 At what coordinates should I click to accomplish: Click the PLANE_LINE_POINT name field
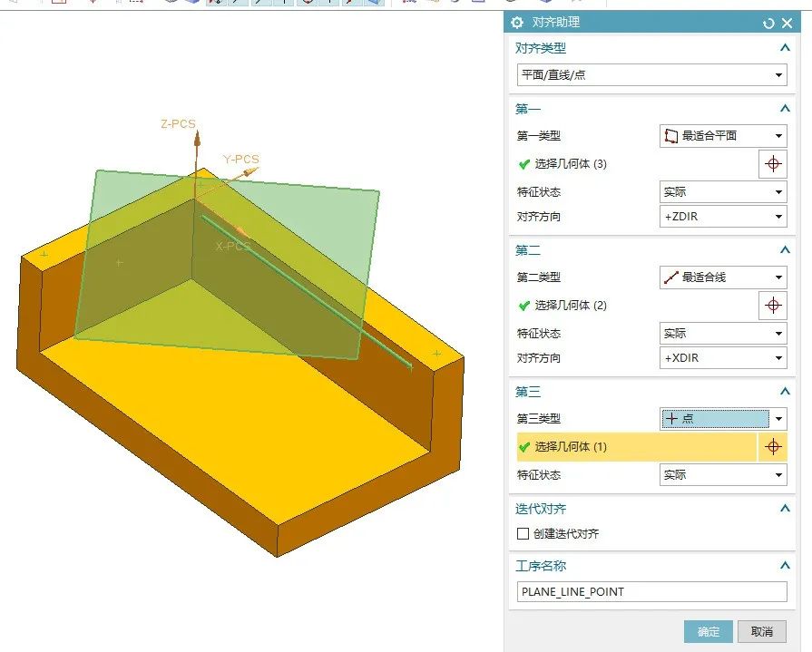652,591
